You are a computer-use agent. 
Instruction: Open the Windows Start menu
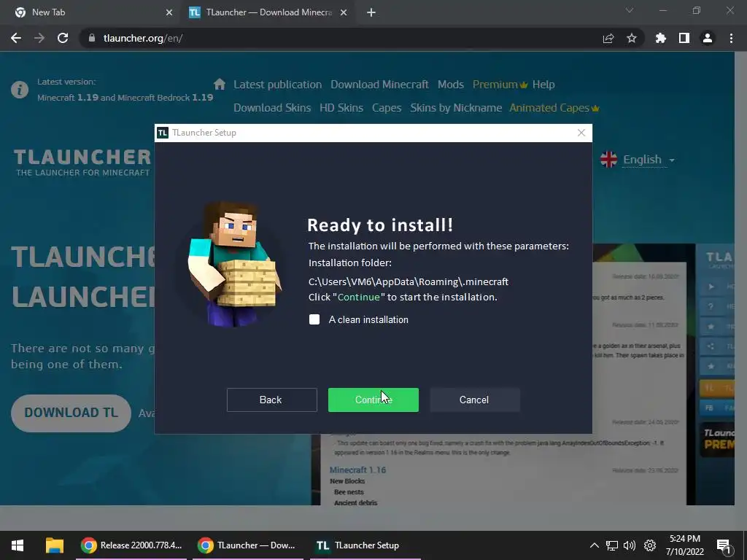tap(18, 545)
